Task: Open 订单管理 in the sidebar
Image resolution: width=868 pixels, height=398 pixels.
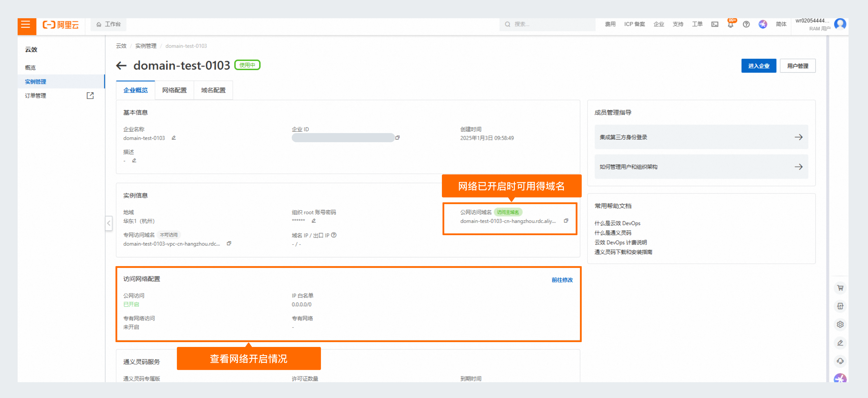Action: point(36,96)
